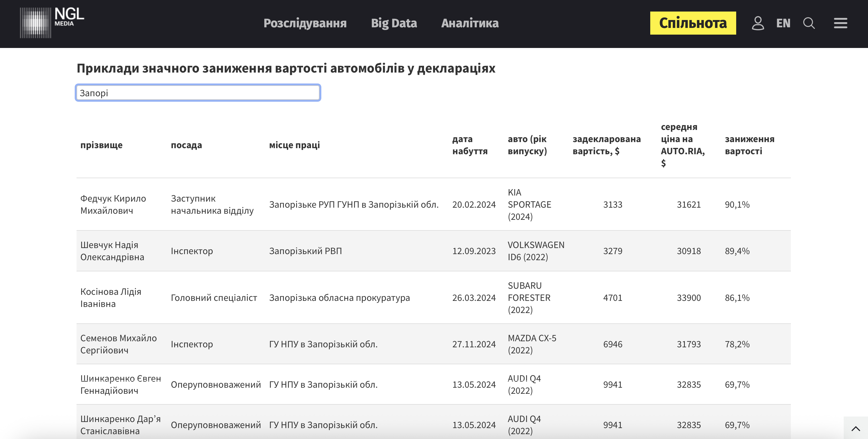Click the yellow Спільнота button
Screen dimensions: 868x439
(693, 23)
